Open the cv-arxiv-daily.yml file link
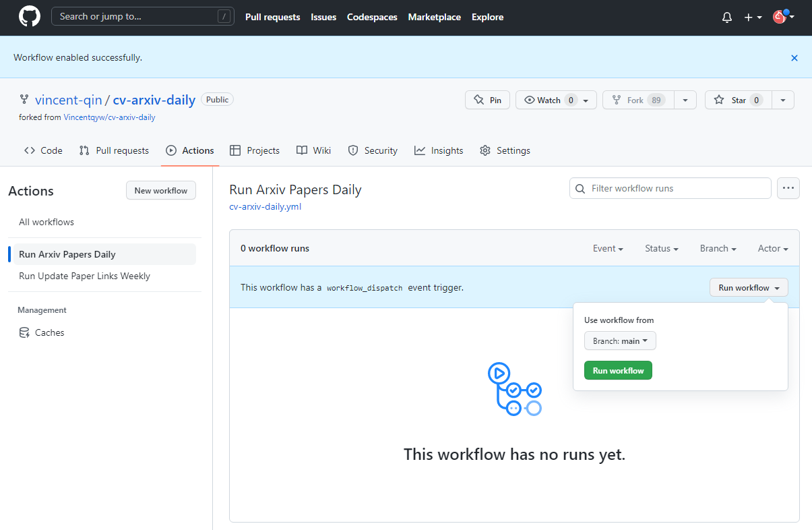The image size is (812, 530). tap(266, 207)
